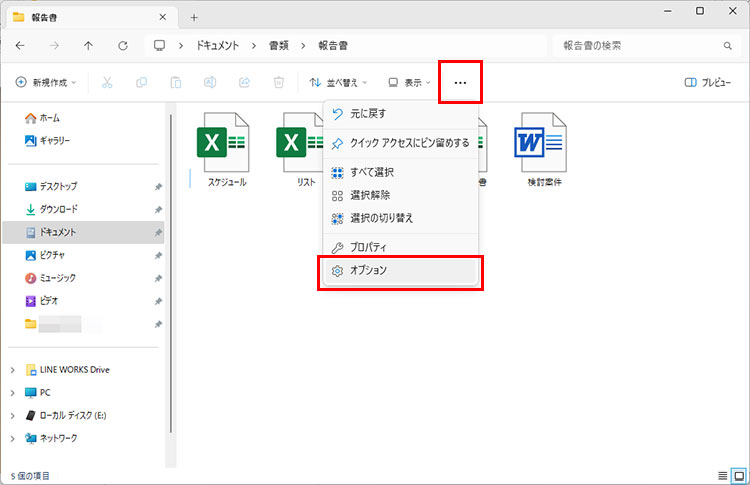Click the pin icon beside ビデオ

point(158,301)
